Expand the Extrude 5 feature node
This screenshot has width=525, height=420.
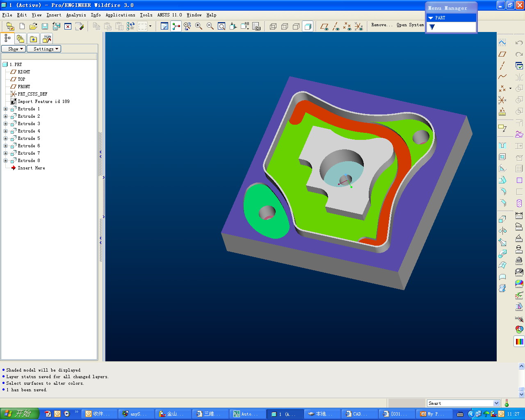pos(6,139)
